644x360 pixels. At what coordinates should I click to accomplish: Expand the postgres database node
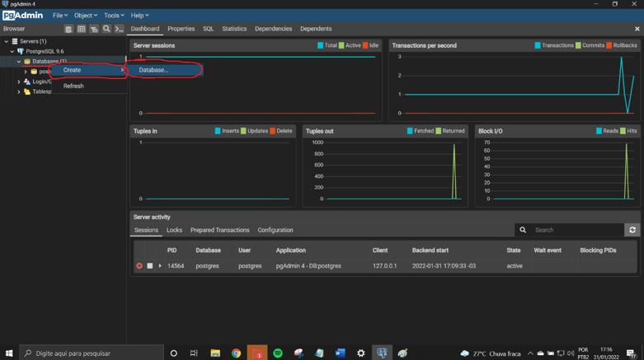[x=26, y=72]
